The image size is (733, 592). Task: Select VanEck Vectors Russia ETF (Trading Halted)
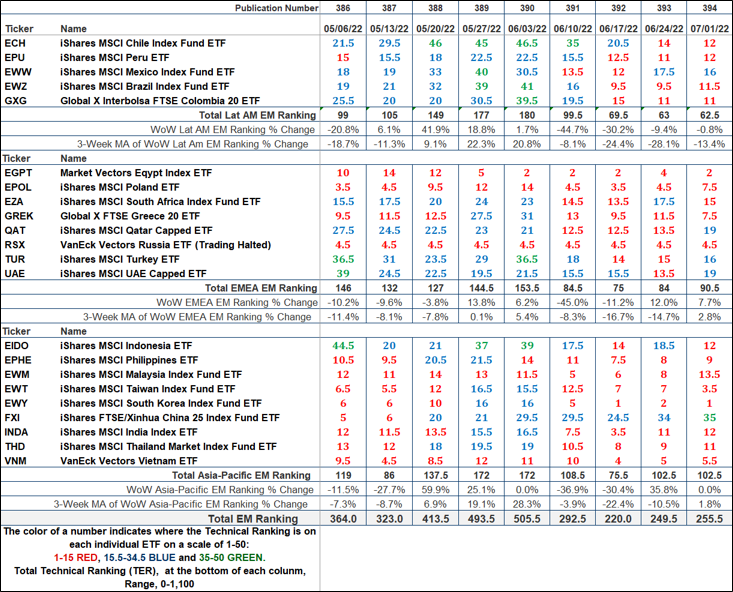165,245
